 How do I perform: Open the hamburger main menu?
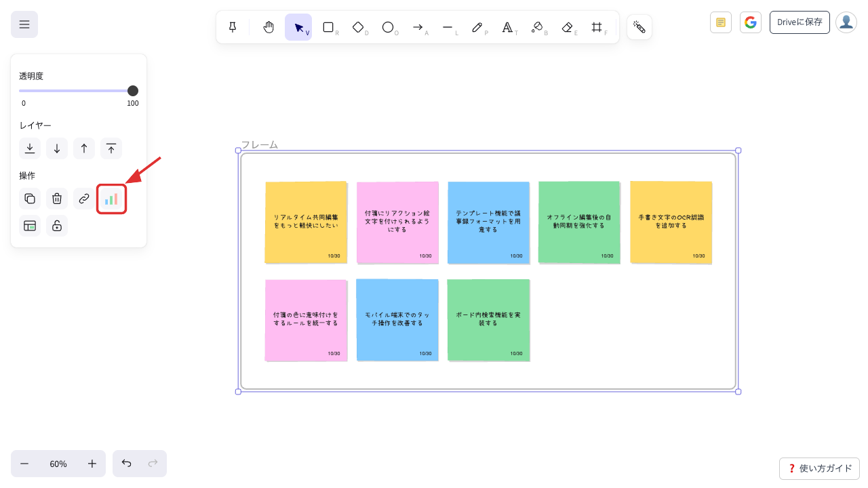pos(24,24)
